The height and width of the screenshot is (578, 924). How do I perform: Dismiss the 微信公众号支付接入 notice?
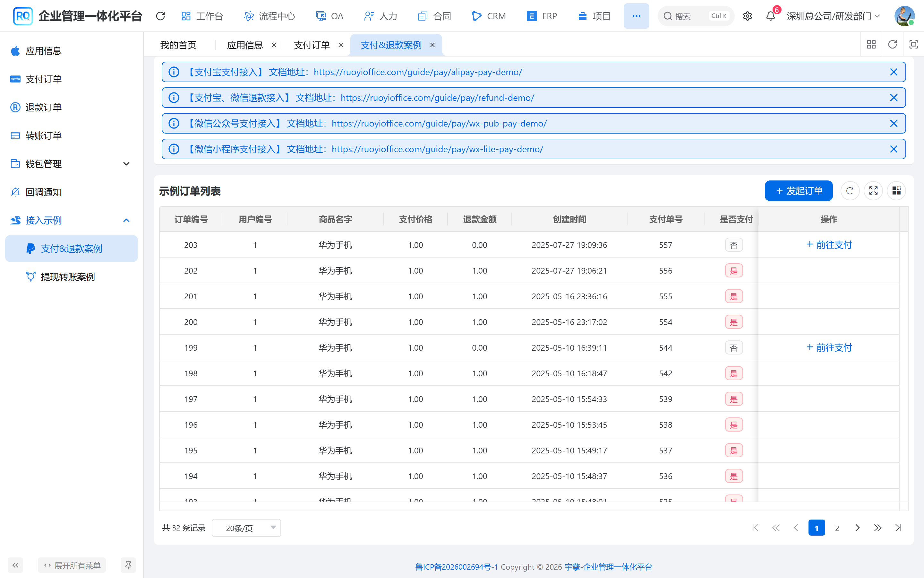point(894,124)
